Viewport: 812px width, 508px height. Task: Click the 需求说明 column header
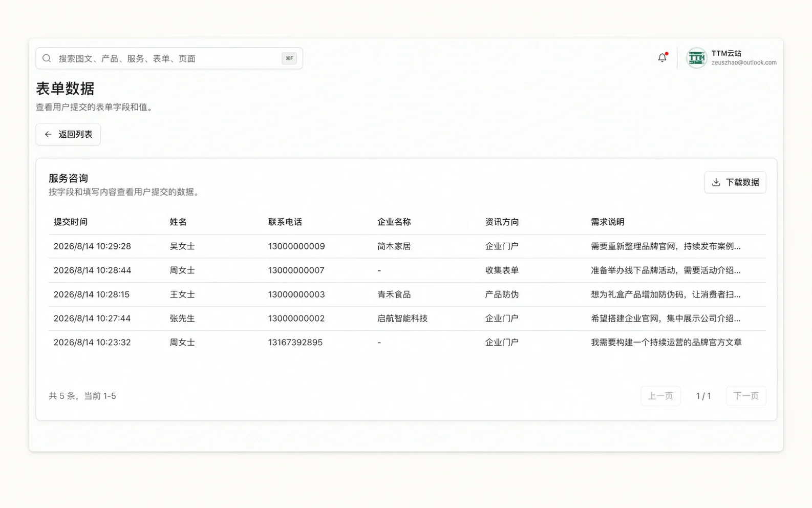608,222
